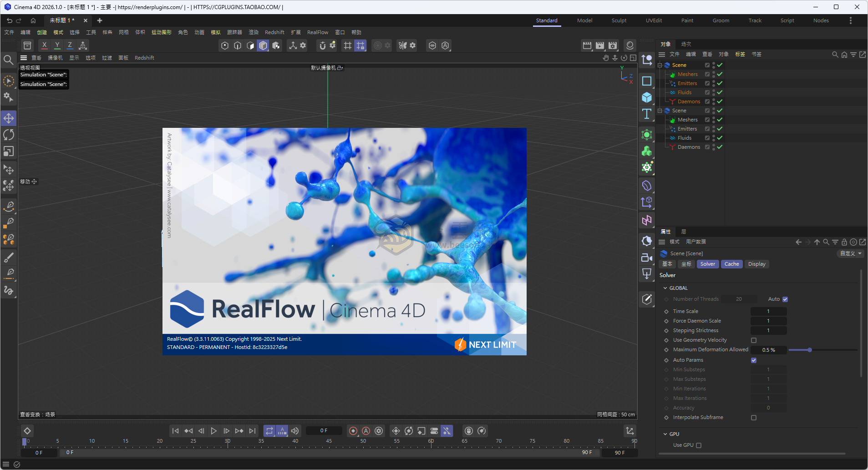Add a new document tab
This screenshot has height=470, width=868.
[x=100, y=20]
